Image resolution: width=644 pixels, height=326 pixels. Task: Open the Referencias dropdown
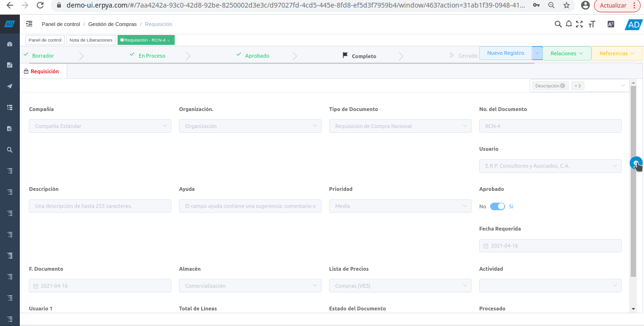click(617, 53)
